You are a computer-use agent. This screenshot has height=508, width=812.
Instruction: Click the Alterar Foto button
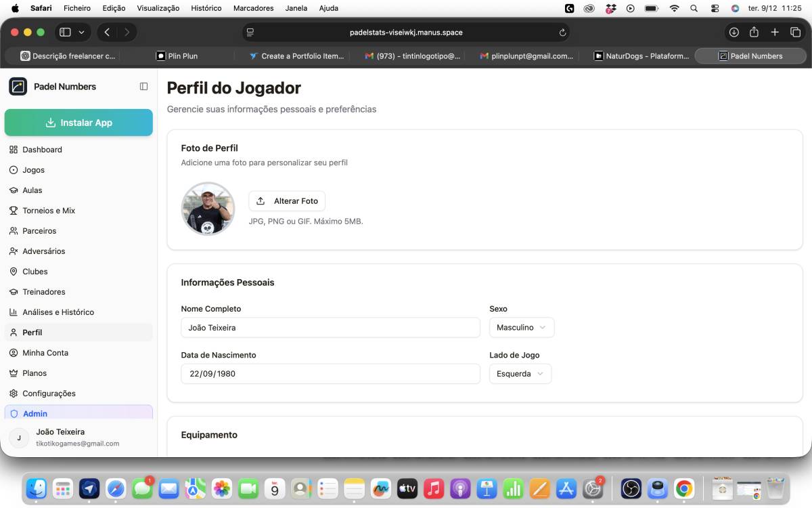pyautogui.click(x=287, y=201)
